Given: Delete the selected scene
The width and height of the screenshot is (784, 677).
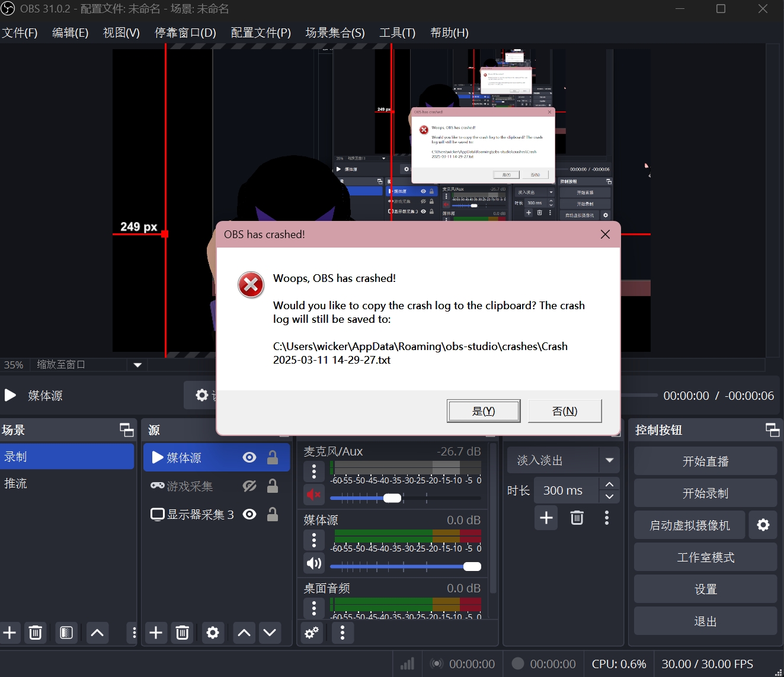Looking at the screenshot, I should pos(36,633).
